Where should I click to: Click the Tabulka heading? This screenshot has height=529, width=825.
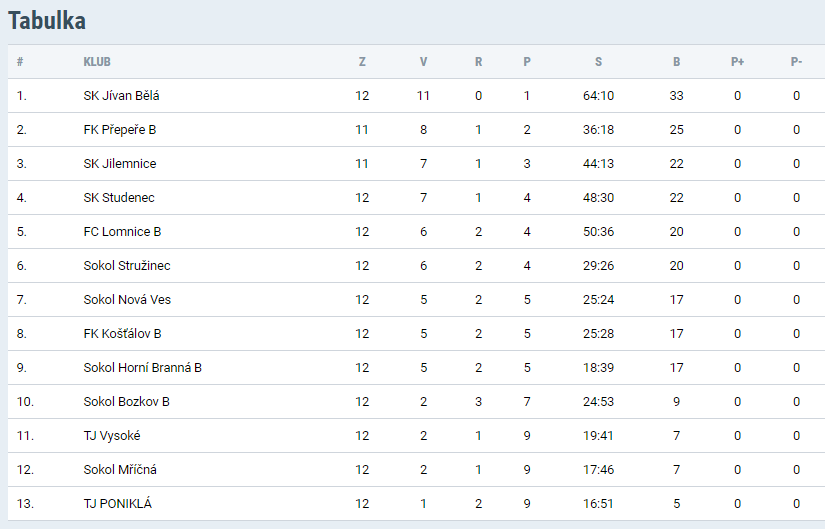[x=47, y=20]
